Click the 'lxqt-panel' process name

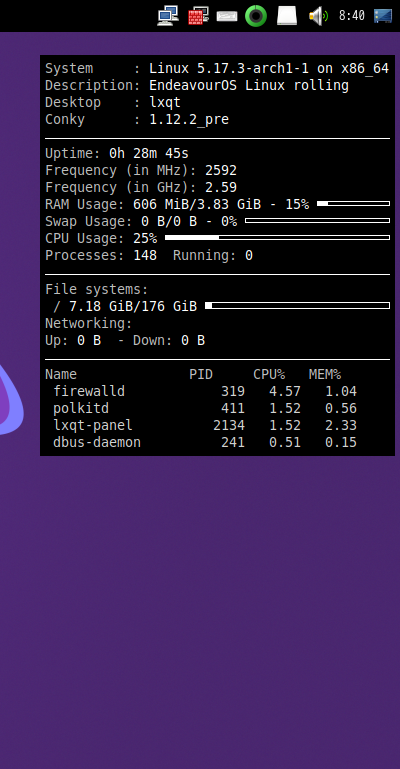[93, 426]
